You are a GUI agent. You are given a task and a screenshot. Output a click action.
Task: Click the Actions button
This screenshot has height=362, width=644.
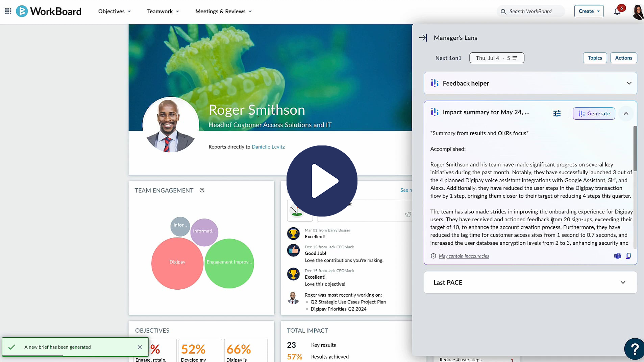623,58
